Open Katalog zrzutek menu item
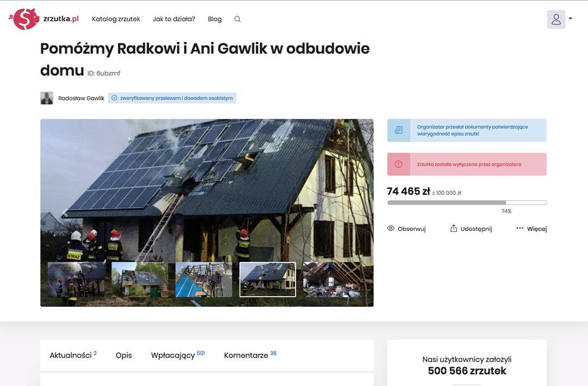 point(116,19)
